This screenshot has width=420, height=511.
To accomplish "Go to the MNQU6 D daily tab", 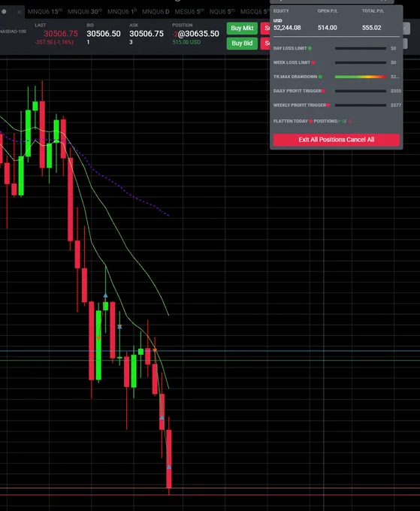I will (156, 11).
